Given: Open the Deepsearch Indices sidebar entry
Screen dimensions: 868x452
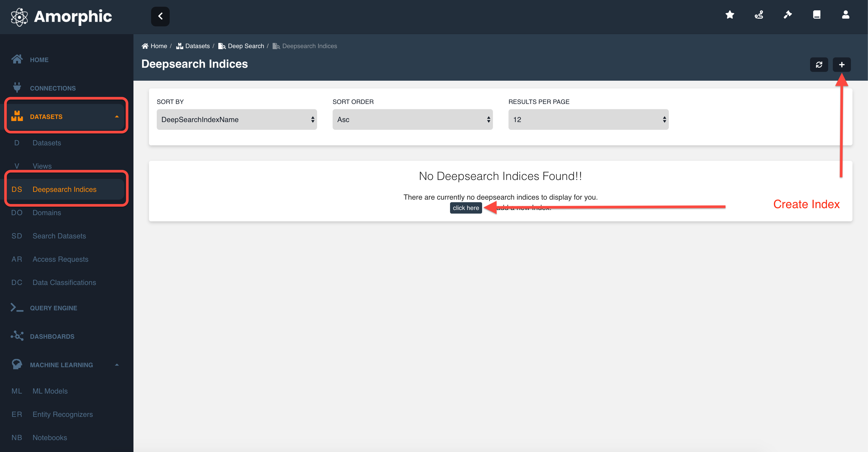Looking at the screenshot, I should pos(65,189).
